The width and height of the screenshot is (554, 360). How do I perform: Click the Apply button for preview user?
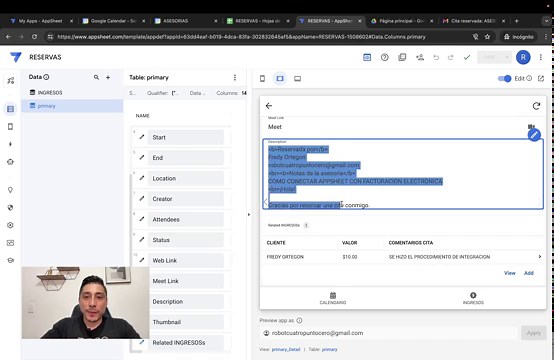click(534, 333)
